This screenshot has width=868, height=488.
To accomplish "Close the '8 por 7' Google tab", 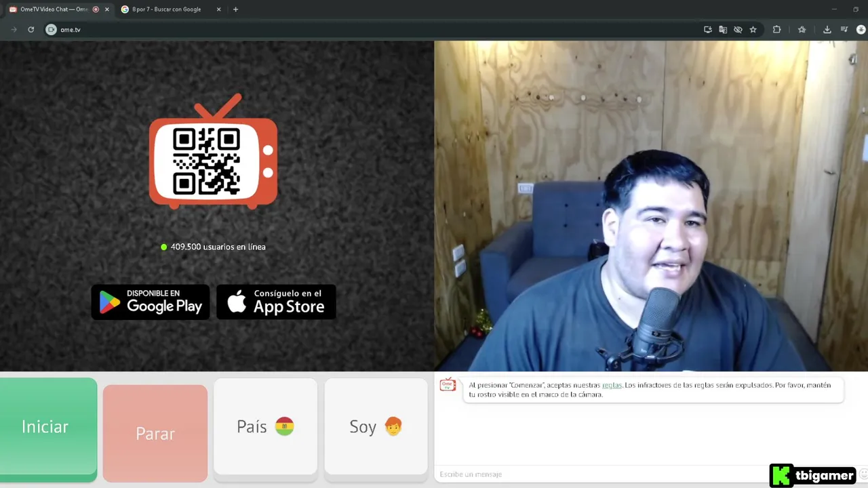I will [x=218, y=9].
